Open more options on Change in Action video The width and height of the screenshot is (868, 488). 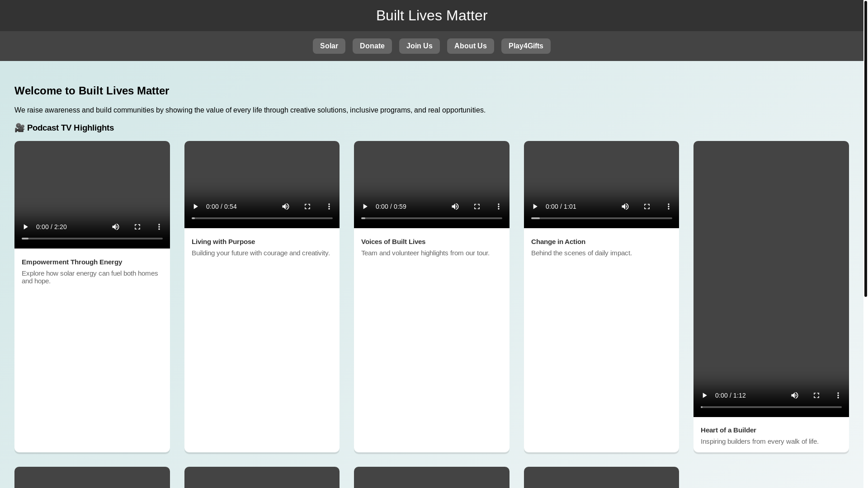click(669, 206)
